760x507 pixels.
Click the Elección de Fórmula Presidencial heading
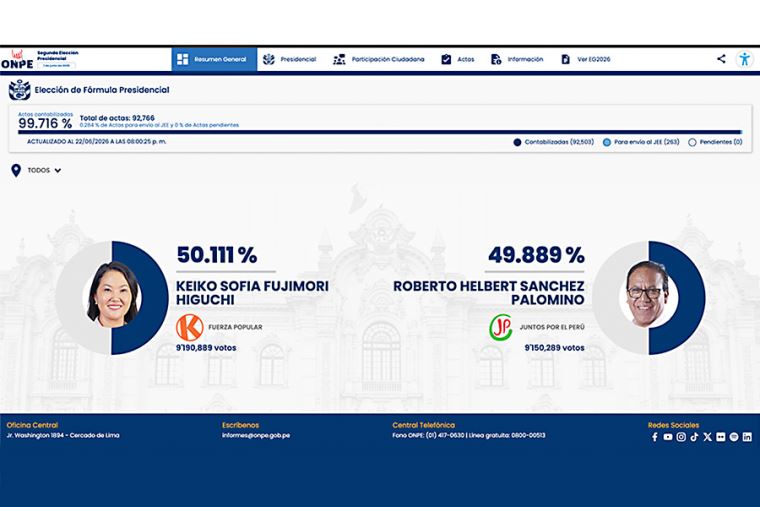point(102,90)
